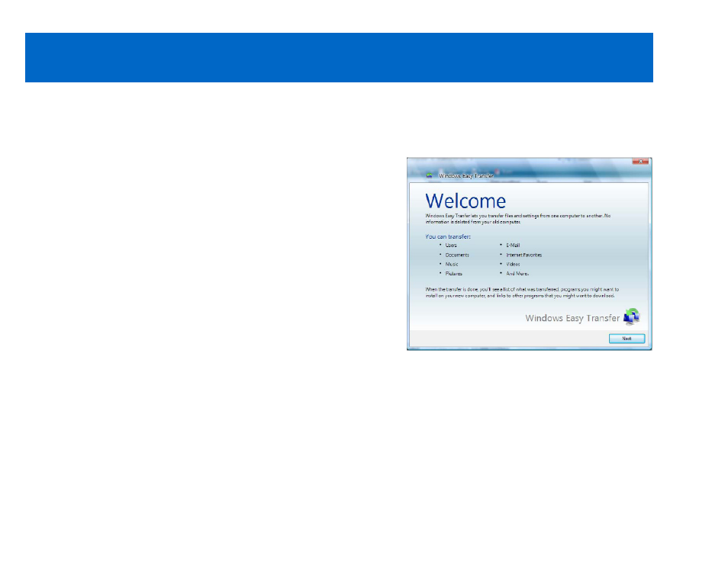
Task: Close the Windows Easy Transfer dialog
Action: click(640, 161)
